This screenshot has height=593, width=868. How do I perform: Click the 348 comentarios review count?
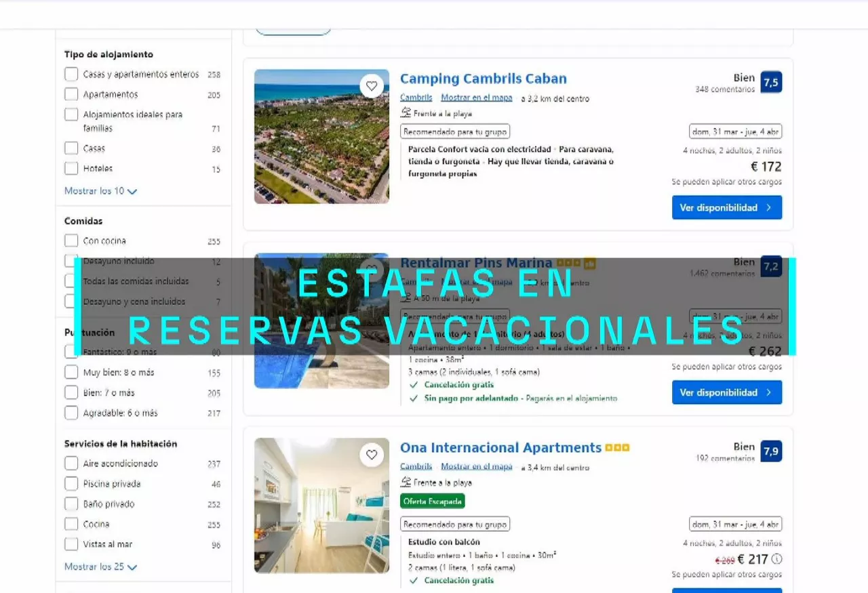point(725,89)
